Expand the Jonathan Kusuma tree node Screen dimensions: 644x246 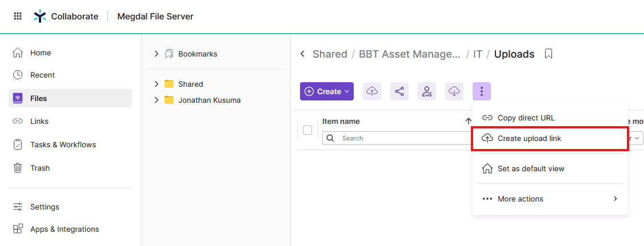coord(156,100)
